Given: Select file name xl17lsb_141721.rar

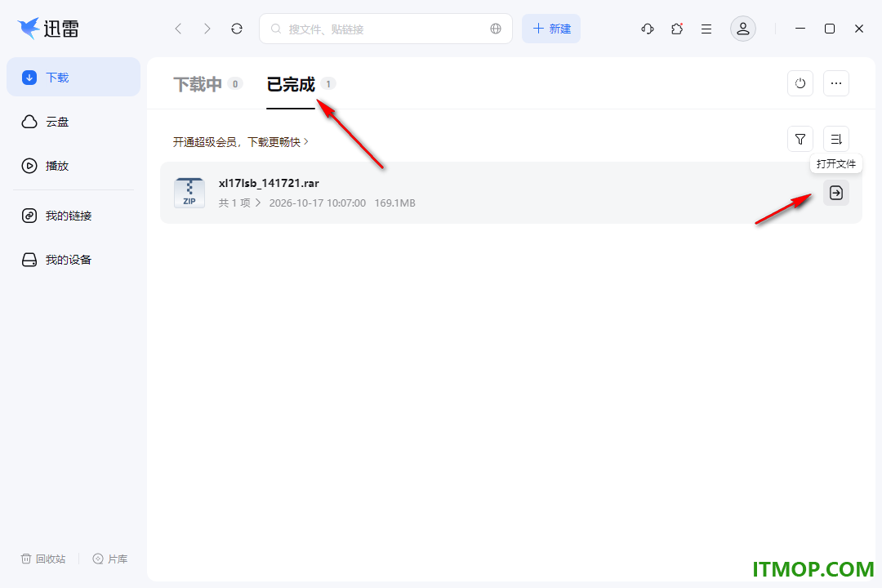Looking at the screenshot, I should coord(269,183).
